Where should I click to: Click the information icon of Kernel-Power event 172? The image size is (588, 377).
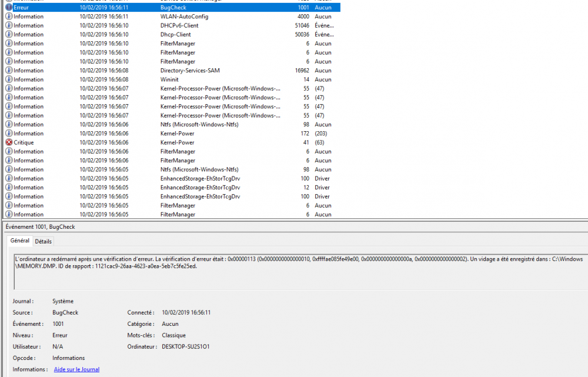click(x=9, y=134)
